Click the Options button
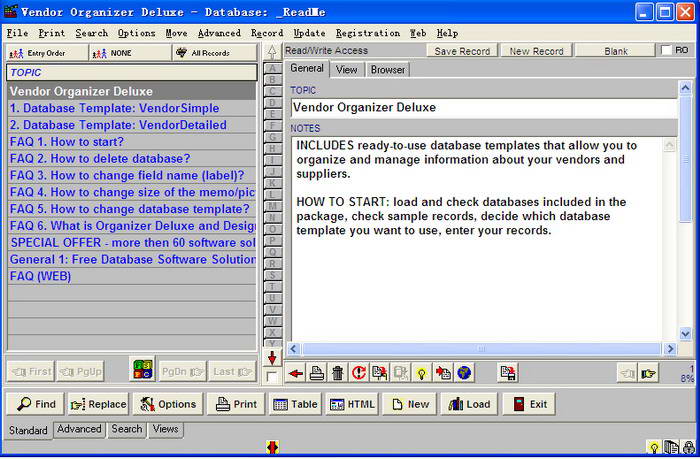This screenshot has height=459, width=700. coord(168,404)
